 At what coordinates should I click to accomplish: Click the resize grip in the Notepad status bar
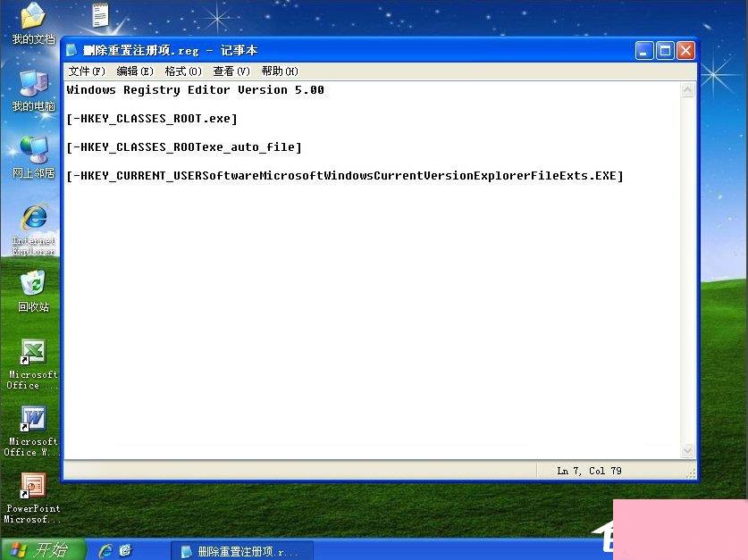point(691,472)
